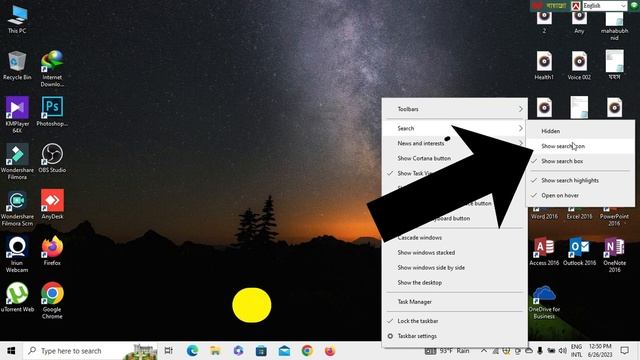640x360 pixels.
Task: Open the Task View taskbar button
Action: [169, 351]
